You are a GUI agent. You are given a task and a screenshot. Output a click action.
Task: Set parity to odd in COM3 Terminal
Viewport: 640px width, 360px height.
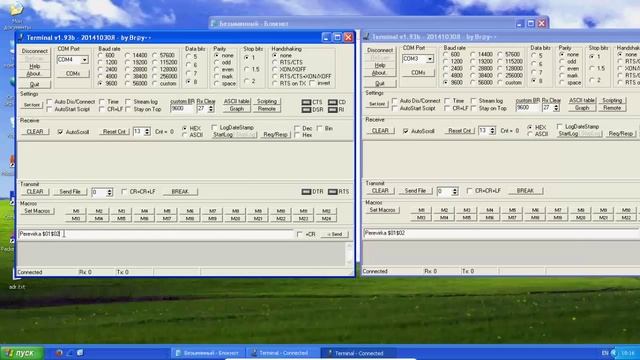pos(562,62)
